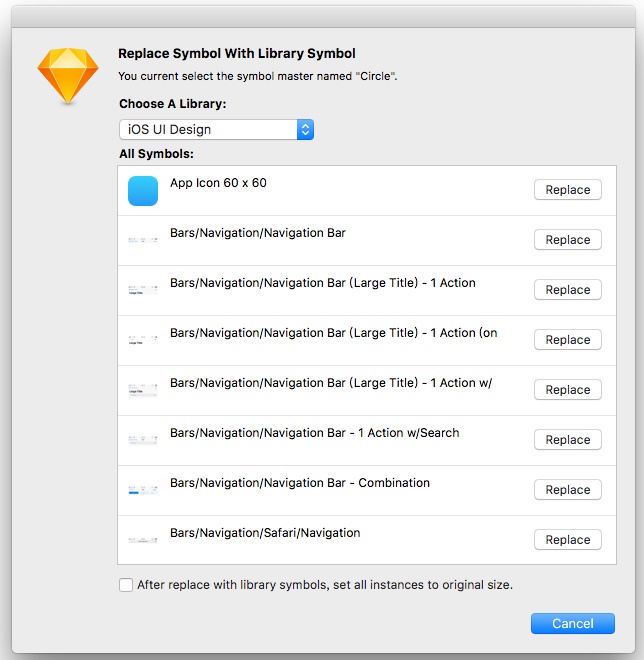Select 'Navigation Bar (Large Title) - 1 Action' text
This screenshot has width=644, height=660.
[x=323, y=283]
